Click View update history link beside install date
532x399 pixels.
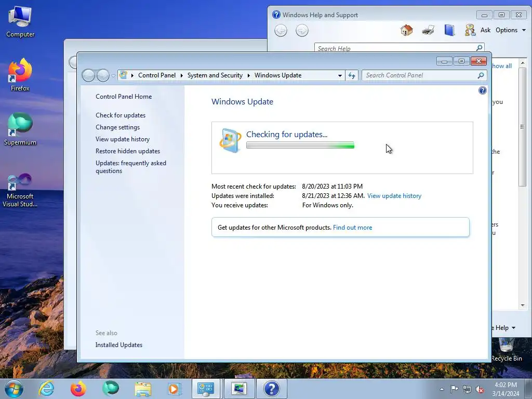[x=394, y=196]
